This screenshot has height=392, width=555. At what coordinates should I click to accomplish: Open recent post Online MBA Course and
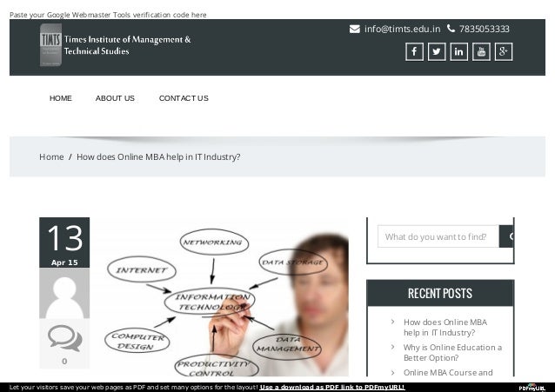(x=448, y=373)
